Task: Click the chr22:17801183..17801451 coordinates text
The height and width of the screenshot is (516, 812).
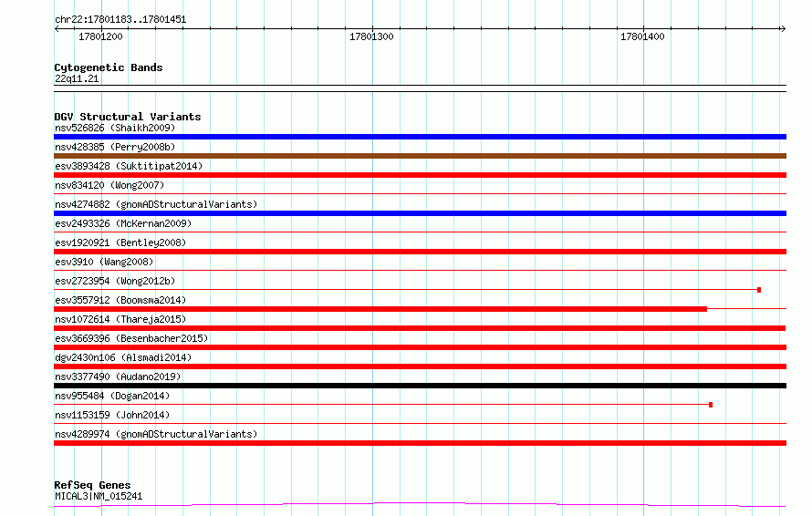Action: coord(120,20)
